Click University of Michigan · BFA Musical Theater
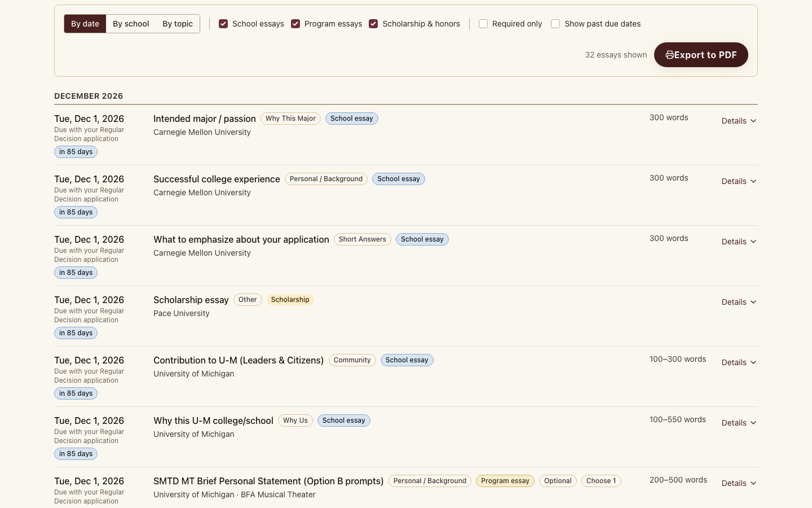Screen dimensions: 812x508 (235, 494)
